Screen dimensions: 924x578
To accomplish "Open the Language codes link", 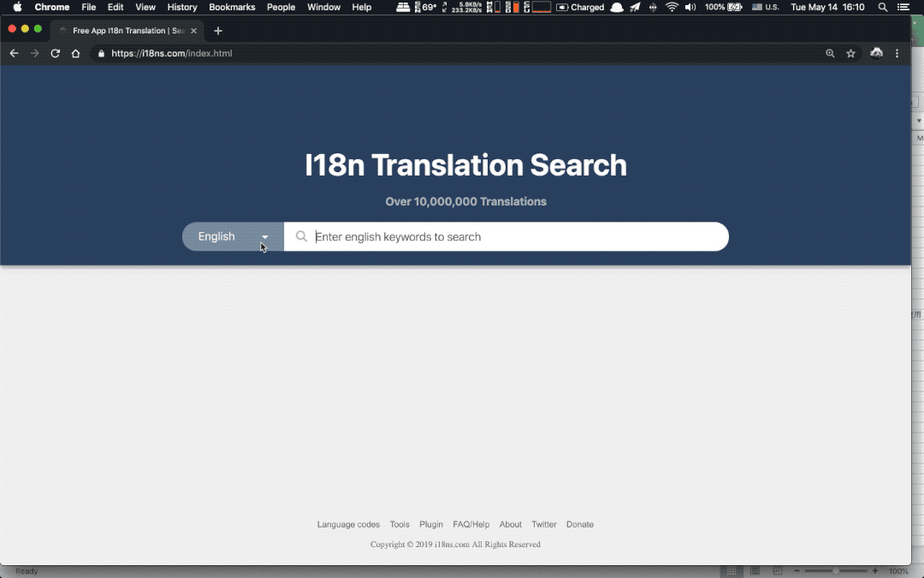I will point(348,524).
